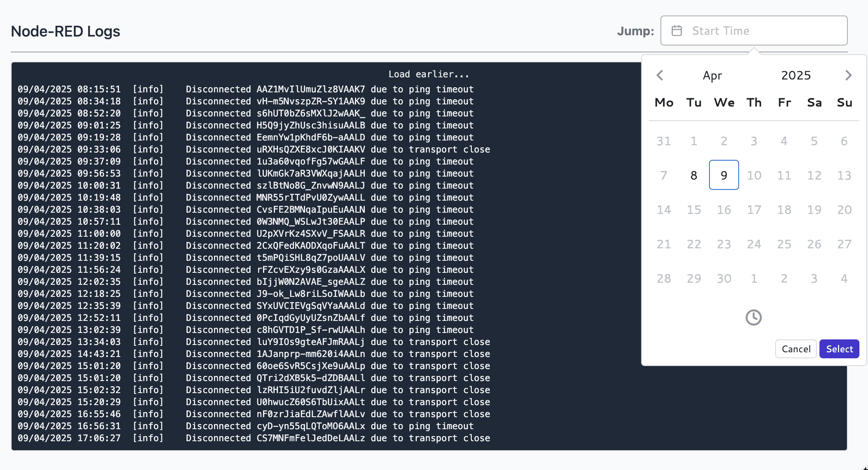The height and width of the screenshot is (470, 868).
Task: Click the 2025 year label
Action: pos(796,75)
